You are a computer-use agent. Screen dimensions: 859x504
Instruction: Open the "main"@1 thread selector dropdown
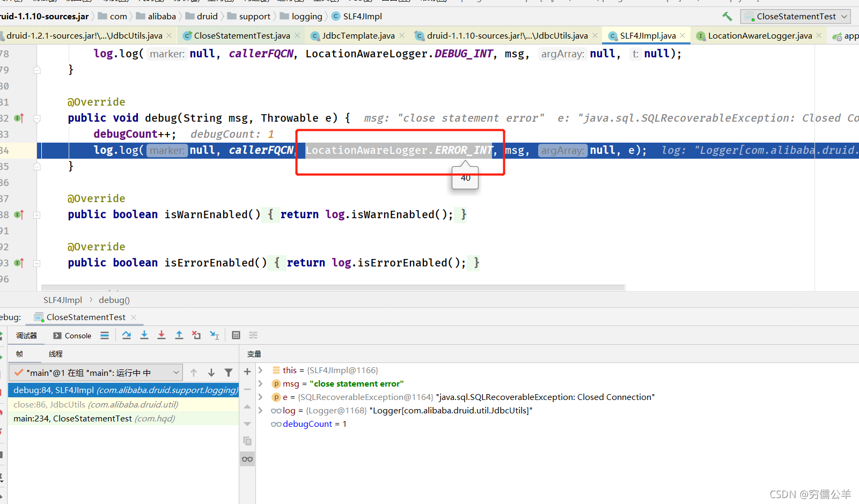tap(96, 373)
